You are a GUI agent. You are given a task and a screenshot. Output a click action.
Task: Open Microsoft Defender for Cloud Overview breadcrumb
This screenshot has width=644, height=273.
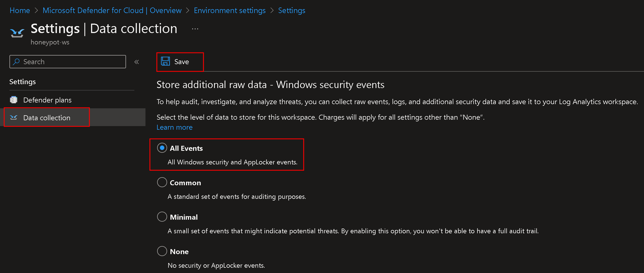click(112, 11)
